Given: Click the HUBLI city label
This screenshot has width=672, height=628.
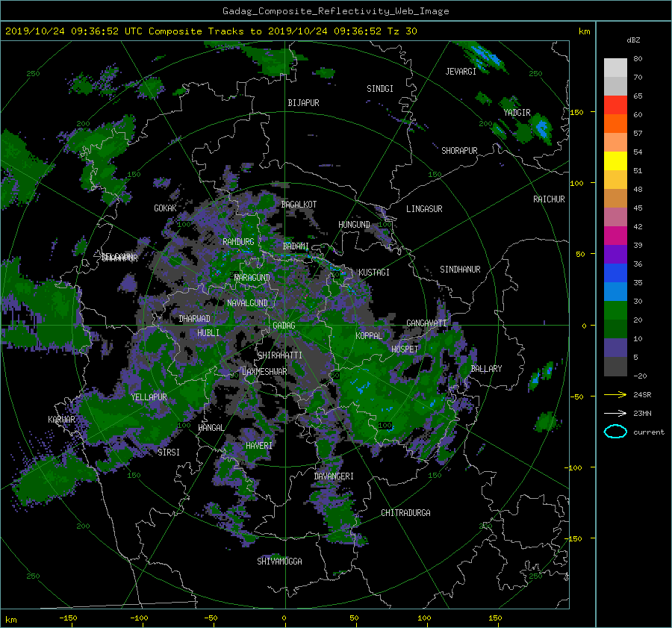Looking at the screenshot, I should 208,333.
